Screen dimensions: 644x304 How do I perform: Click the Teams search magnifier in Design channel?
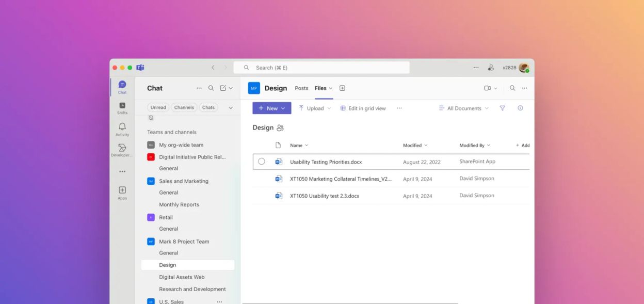(x=512, y=88)
